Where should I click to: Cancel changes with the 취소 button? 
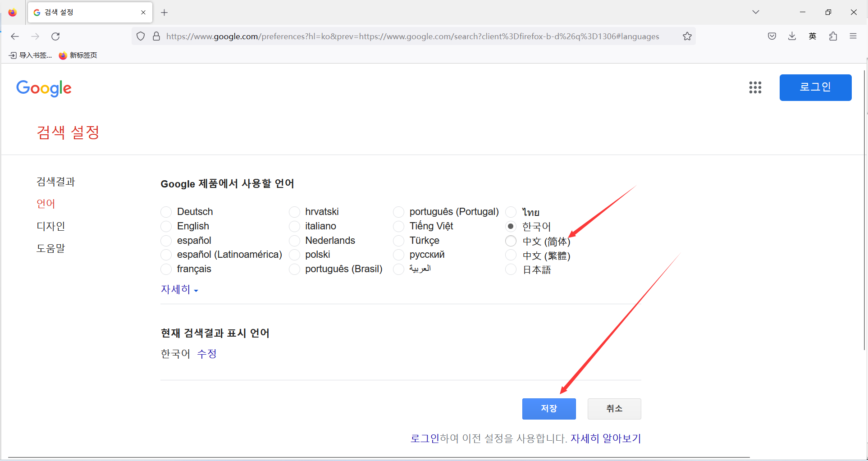(614, 409)
